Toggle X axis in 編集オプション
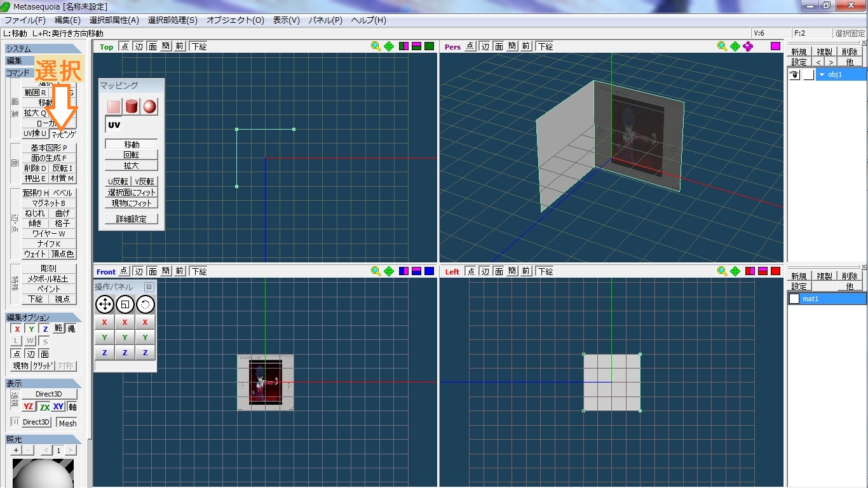This screenshot has width=868, height=488. pyautogui.click(x=17, y=329)
